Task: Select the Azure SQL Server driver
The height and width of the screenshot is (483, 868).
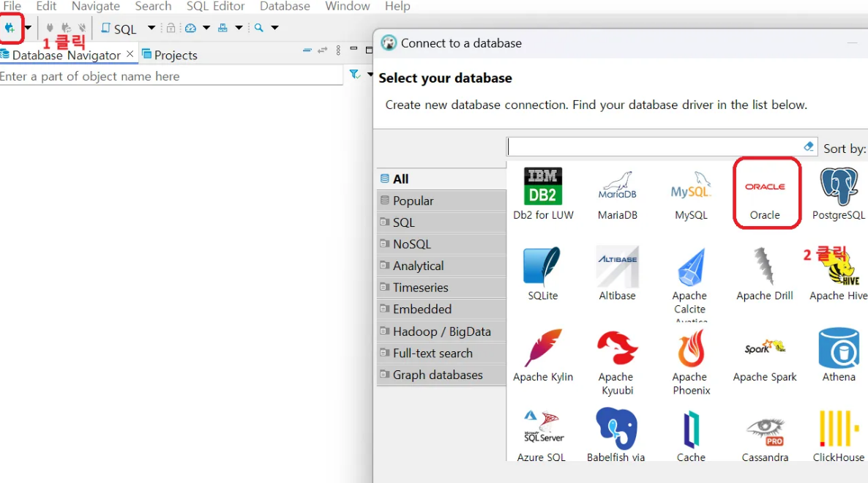Action: [542, 435]
